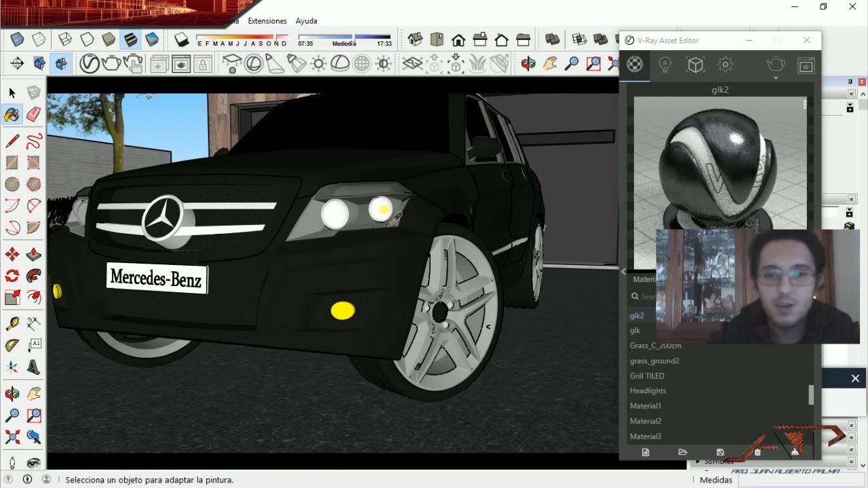Expand the Asset Editor left side arrow
The height and width of the screenshot is (488, 868).
click(x=623, y=272)
